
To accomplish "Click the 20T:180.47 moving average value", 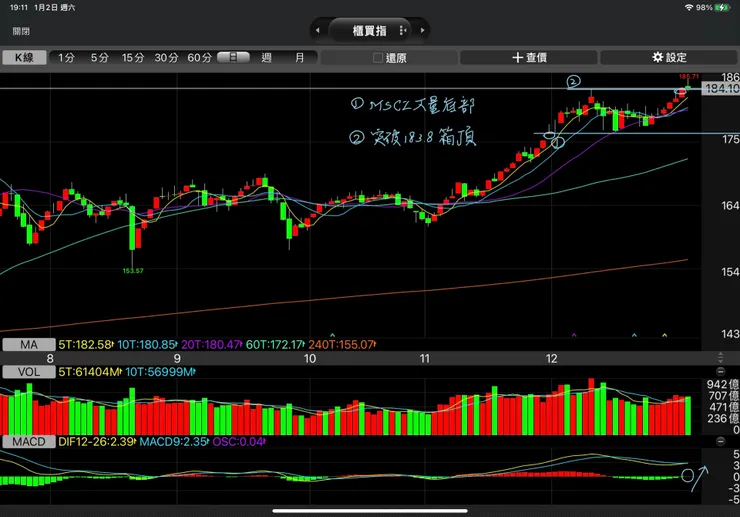I will [212, 345].
